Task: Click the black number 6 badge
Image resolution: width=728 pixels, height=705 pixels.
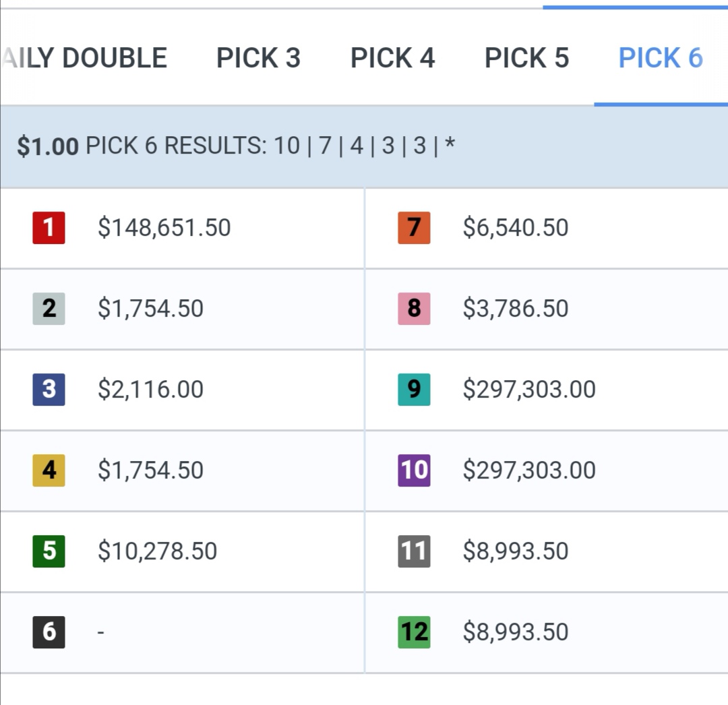Action: 49,632
